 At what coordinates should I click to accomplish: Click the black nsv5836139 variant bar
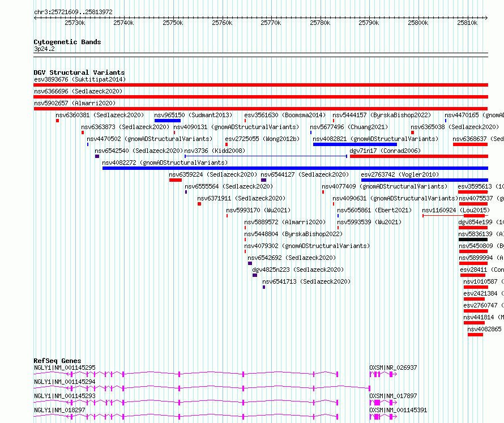click(473, 240)
